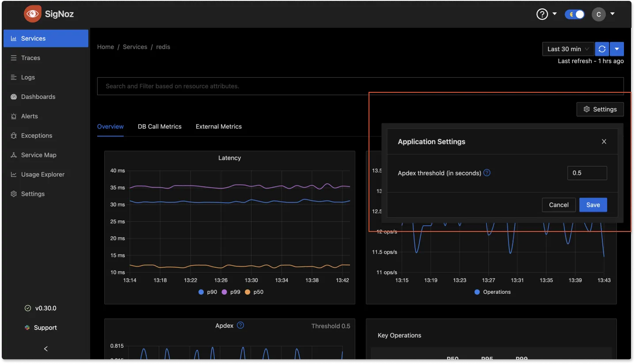This screenshot has height=364, width=635.
Task: Click the Services bar chart icon
Action: pos(14,38)
